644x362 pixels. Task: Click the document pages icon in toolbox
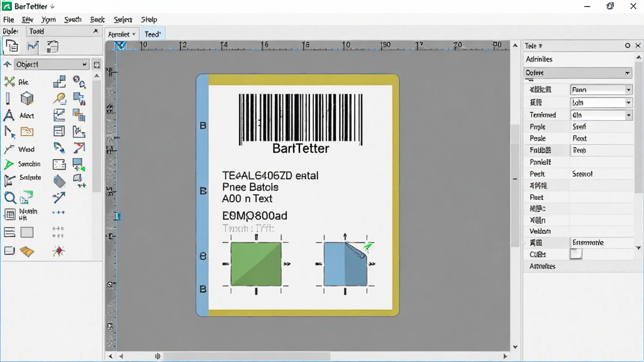coord(11,46)
